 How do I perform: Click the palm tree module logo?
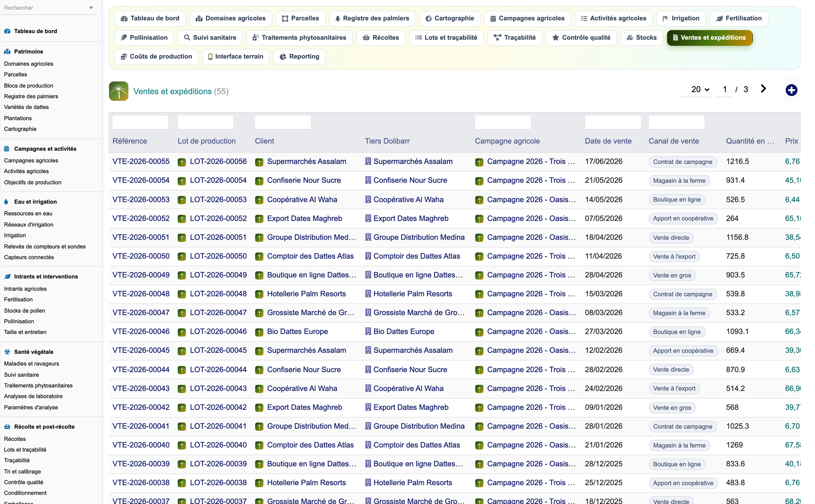point(119,91)
